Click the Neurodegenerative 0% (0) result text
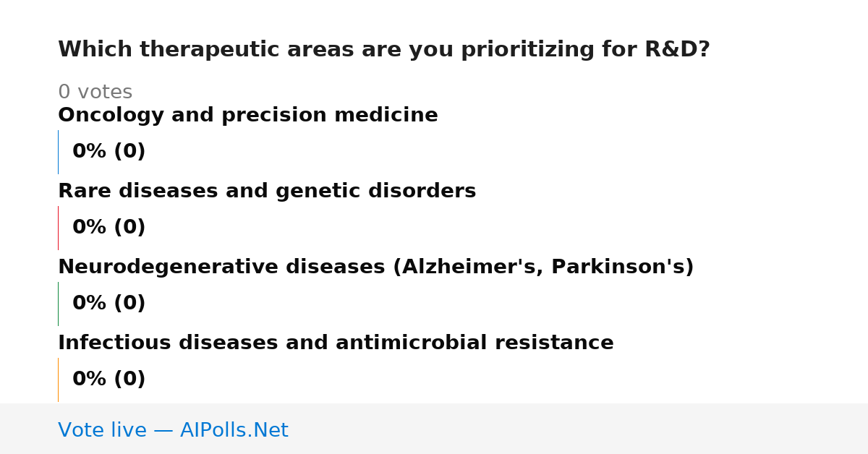 tap(109, 304)
